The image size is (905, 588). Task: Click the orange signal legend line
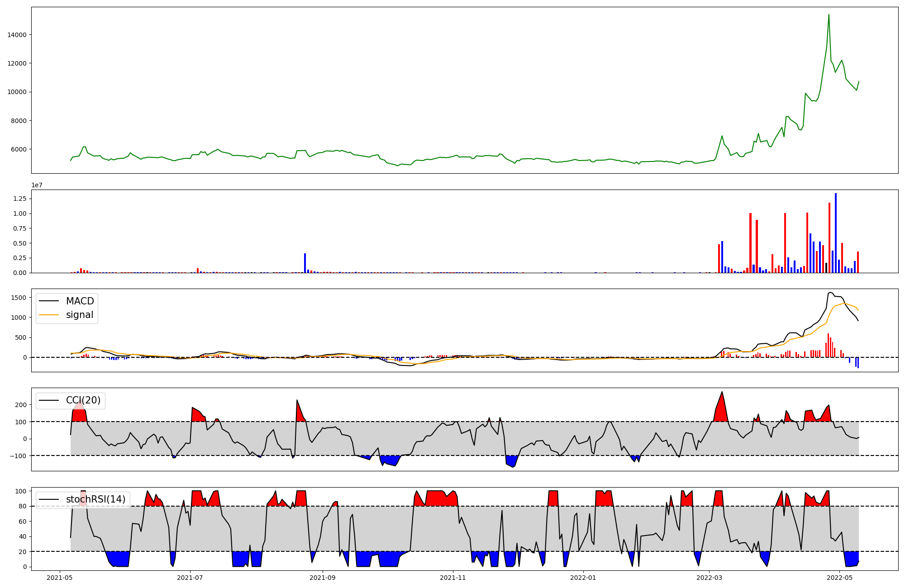pyautogui.click(x=49, y=315)
